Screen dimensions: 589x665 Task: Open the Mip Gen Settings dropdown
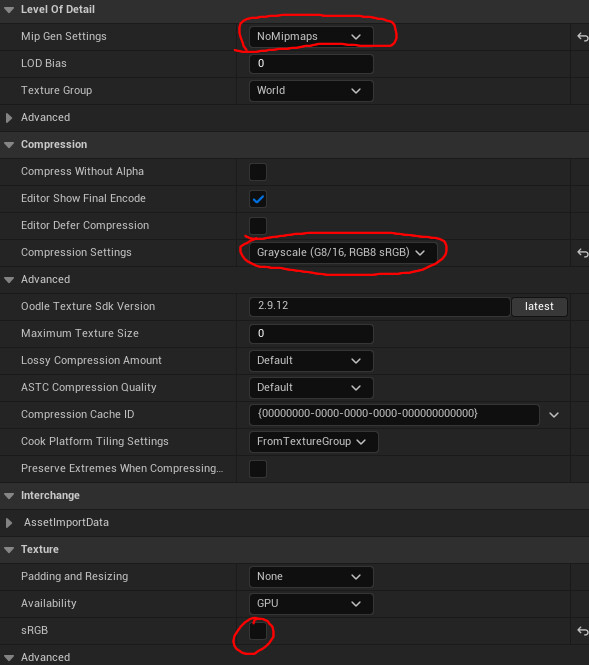point(311,37)
